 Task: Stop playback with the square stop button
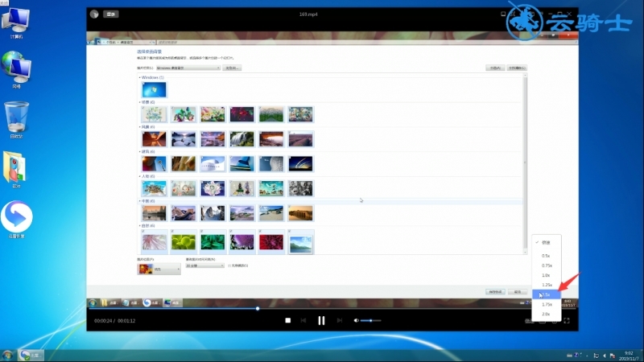[x=288, y=320]
